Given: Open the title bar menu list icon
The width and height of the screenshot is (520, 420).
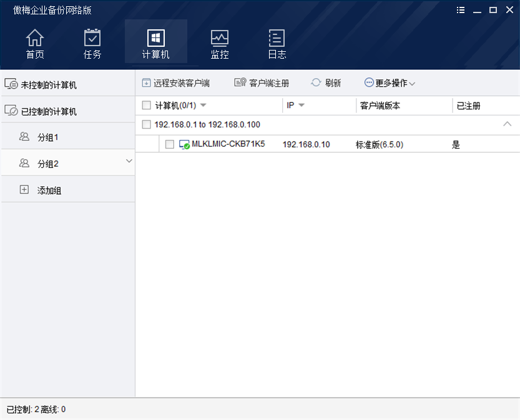Looking at the screenshot, I should (461, 10).
